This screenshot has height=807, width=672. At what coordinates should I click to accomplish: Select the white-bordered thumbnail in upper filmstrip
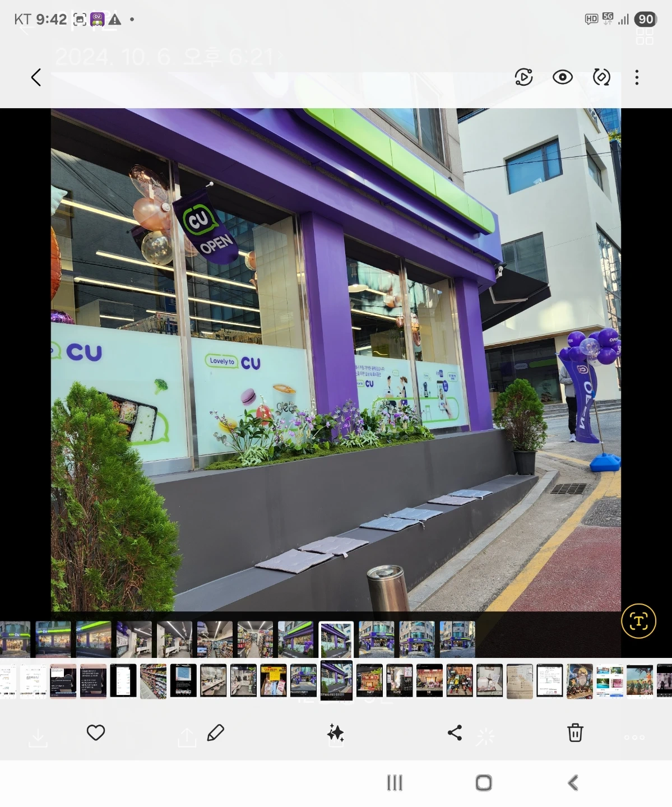pyautogui.click(x=336, y=639)
